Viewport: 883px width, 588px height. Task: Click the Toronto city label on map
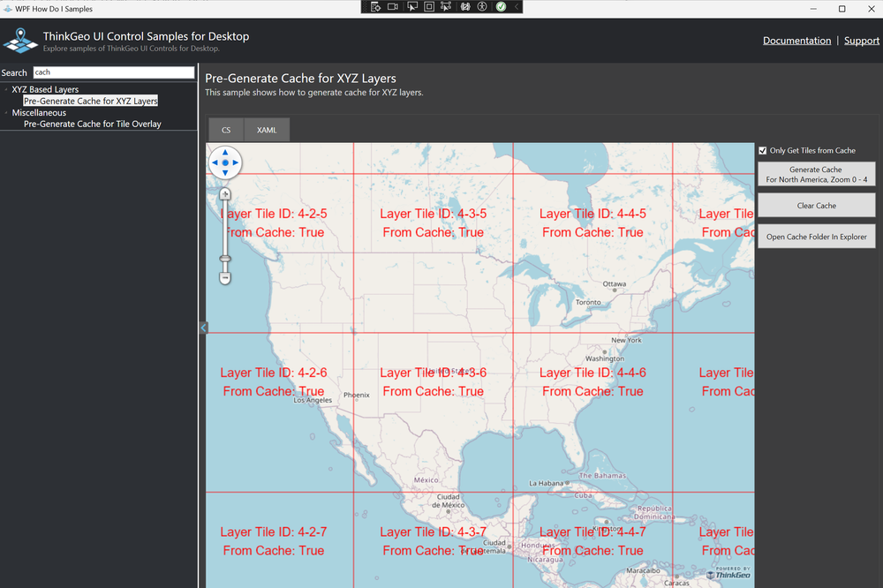click(x=588, y=303)
